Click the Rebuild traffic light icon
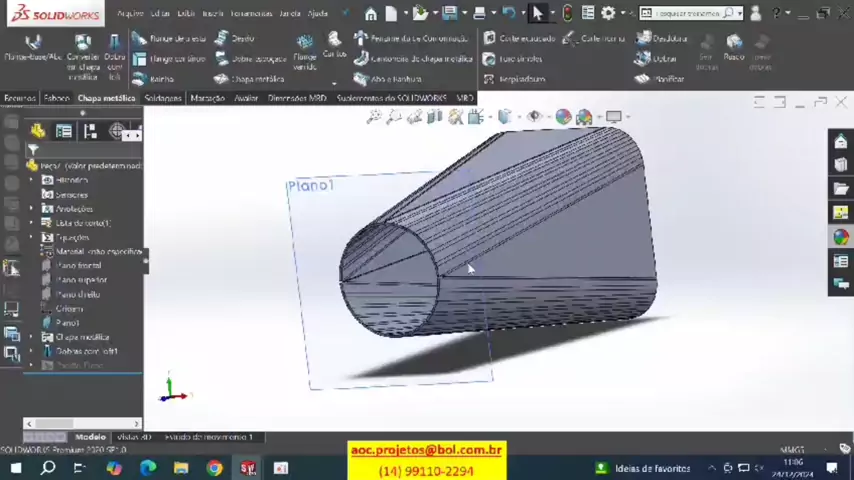Image resolution: width=854 pixels, height=480 pixels. tap(568, 13)
